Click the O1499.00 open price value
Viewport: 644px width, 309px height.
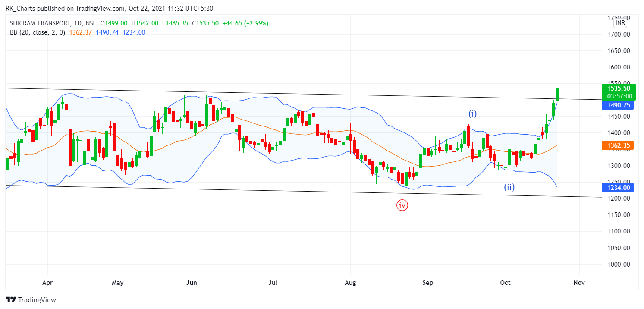114,23
